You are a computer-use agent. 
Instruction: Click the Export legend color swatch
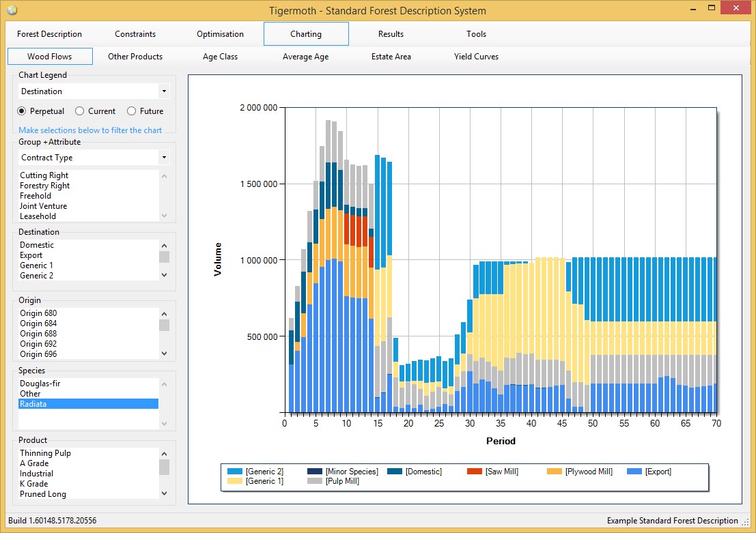634,472
